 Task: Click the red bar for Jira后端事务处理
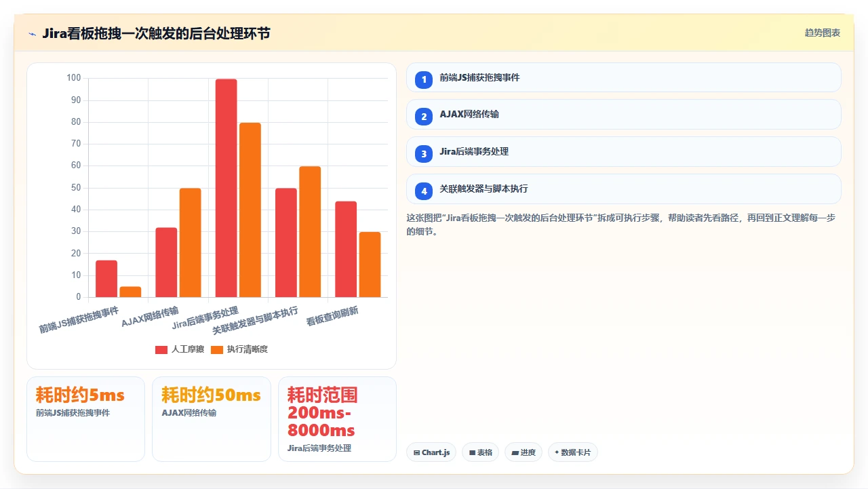pos(226,188)
